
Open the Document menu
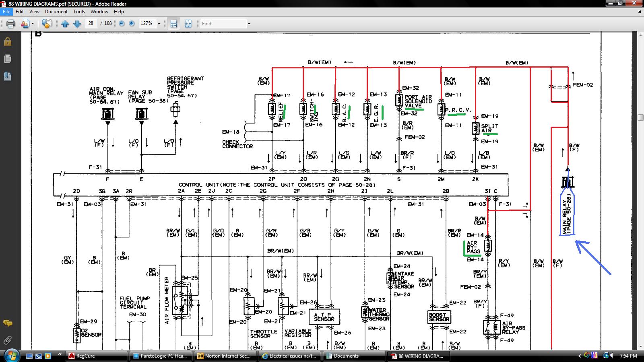pyautogui.click(x=56, y=12)
